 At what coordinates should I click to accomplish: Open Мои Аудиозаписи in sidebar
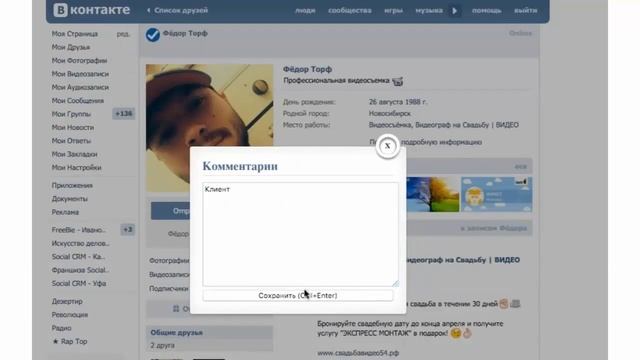pos(80,87)
